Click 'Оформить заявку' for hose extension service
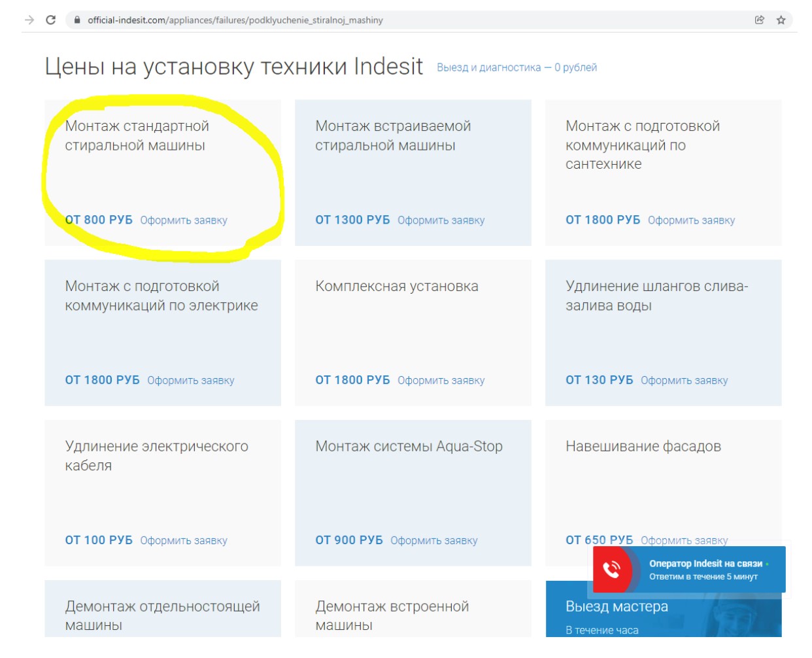 tap(684, 381)
